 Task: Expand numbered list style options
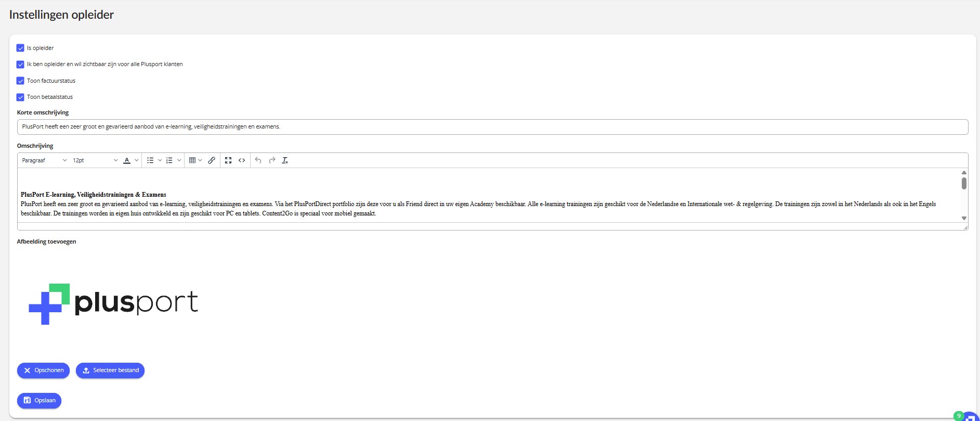point(179,160)
